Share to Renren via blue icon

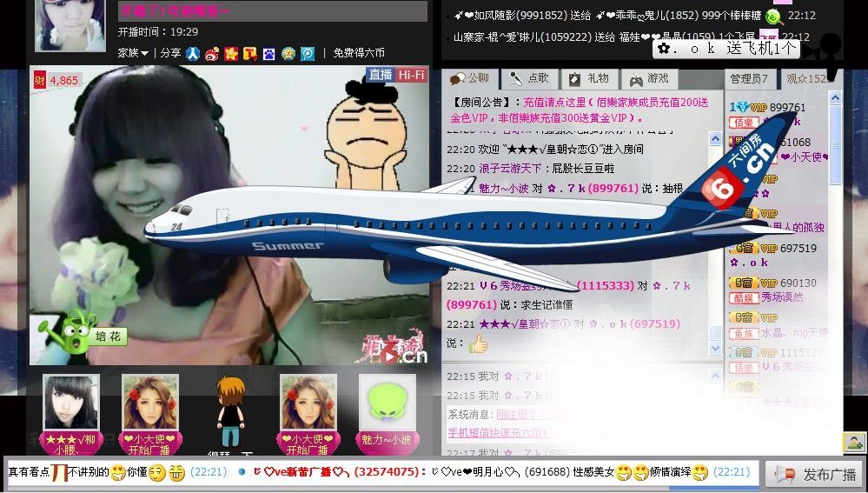pyautogui.click(x=193, y=53)
